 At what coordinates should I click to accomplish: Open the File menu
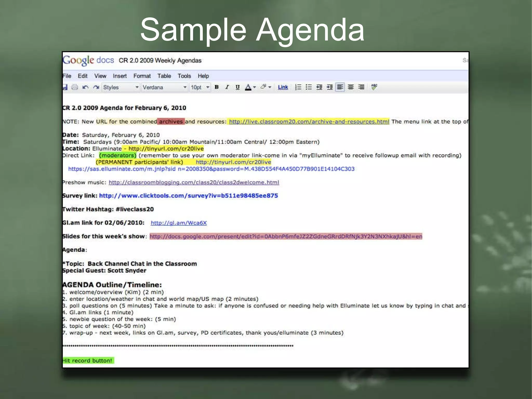[x=67, y=76]
